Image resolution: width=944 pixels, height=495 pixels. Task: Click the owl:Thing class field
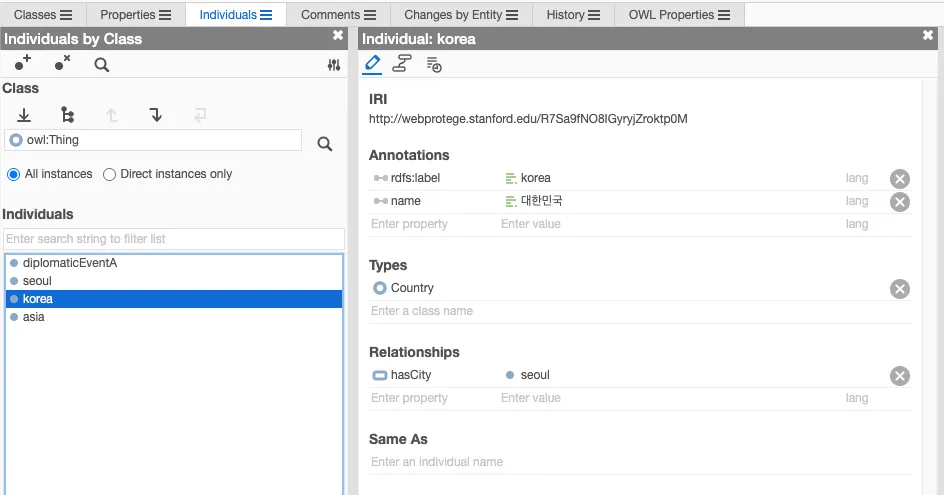153,140
